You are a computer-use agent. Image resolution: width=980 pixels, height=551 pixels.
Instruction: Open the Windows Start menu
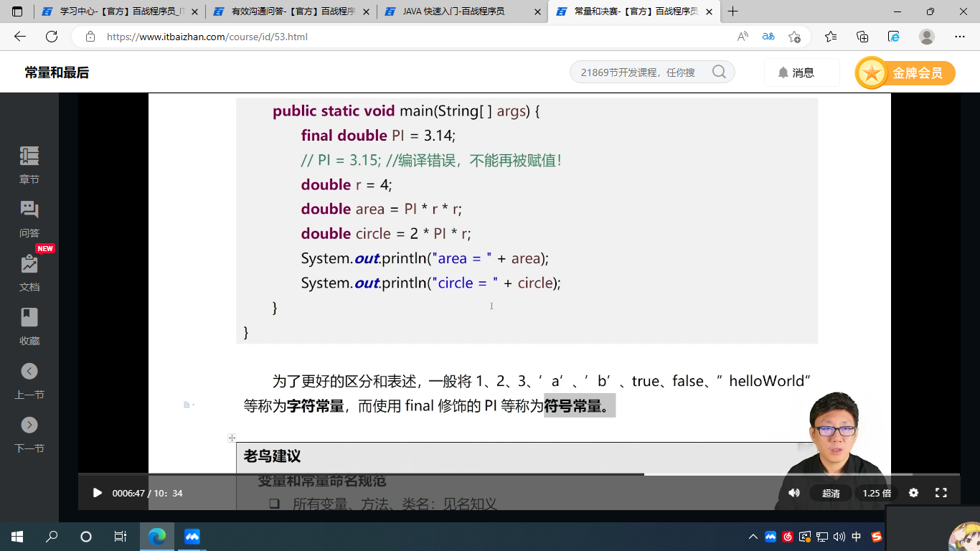17,536
